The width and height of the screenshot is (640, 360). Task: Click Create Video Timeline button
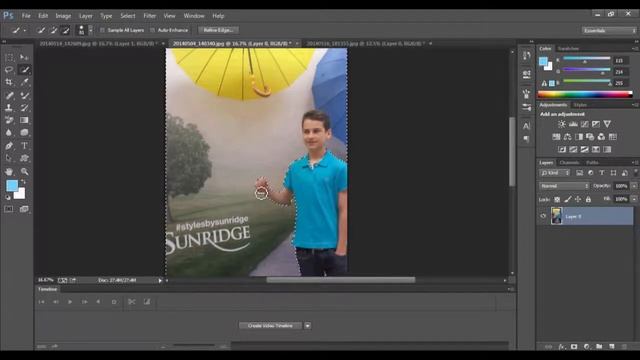pos(270,326)
